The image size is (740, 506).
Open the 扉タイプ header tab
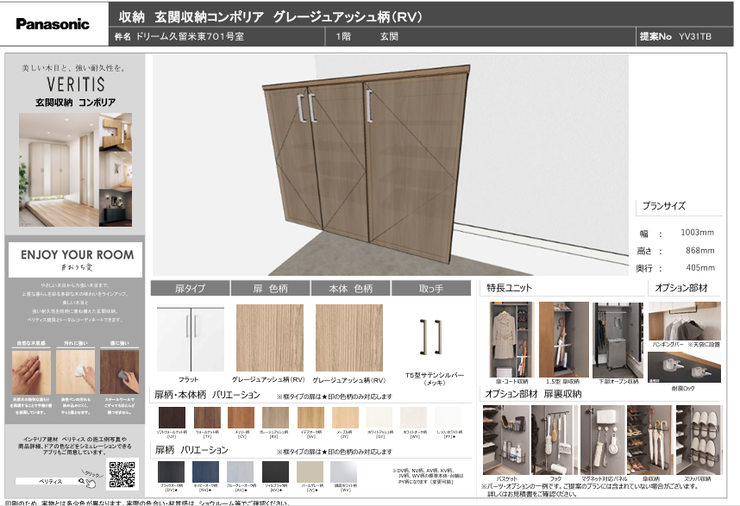point(190,288)
